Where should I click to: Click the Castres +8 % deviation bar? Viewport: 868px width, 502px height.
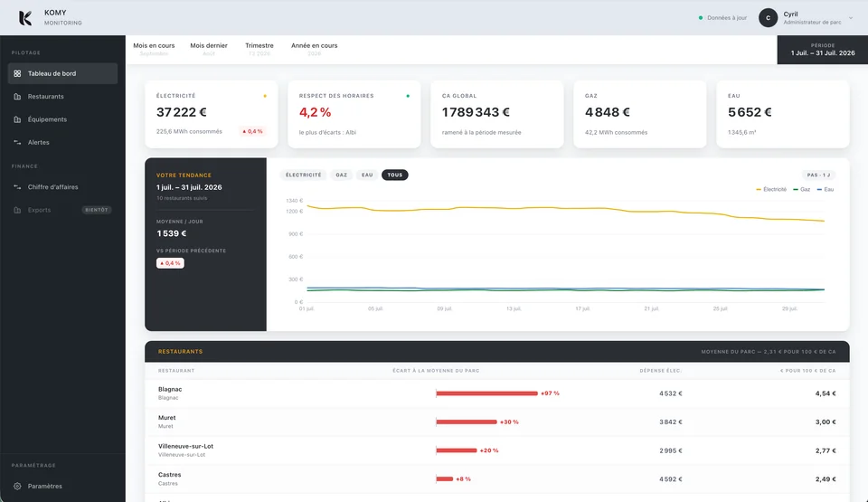(x=445, y=479)
